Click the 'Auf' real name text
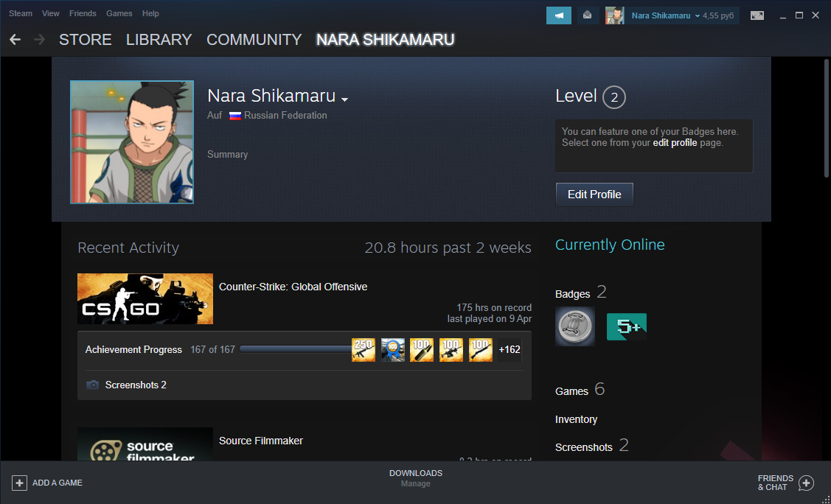 pos(215,116)
